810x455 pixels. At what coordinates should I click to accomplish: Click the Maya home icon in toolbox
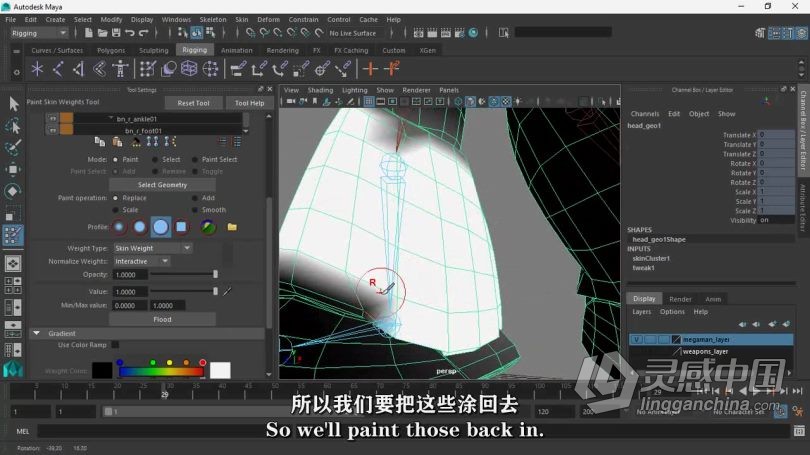13,369
